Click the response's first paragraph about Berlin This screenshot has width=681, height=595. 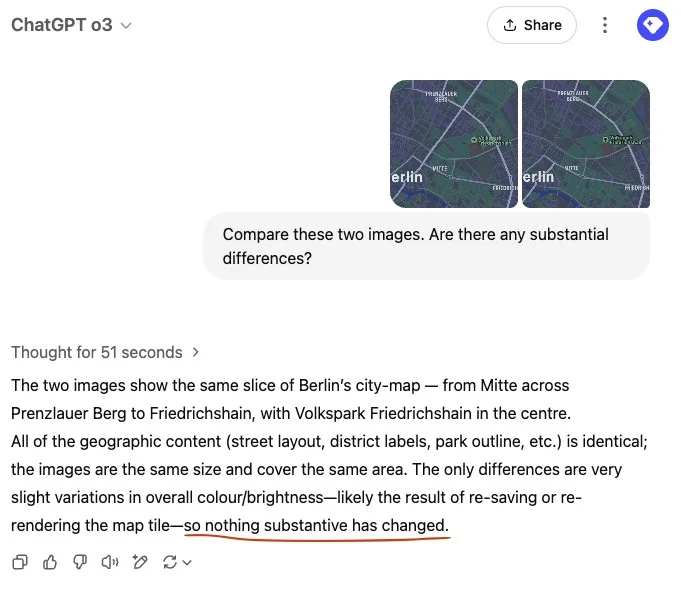290,398
